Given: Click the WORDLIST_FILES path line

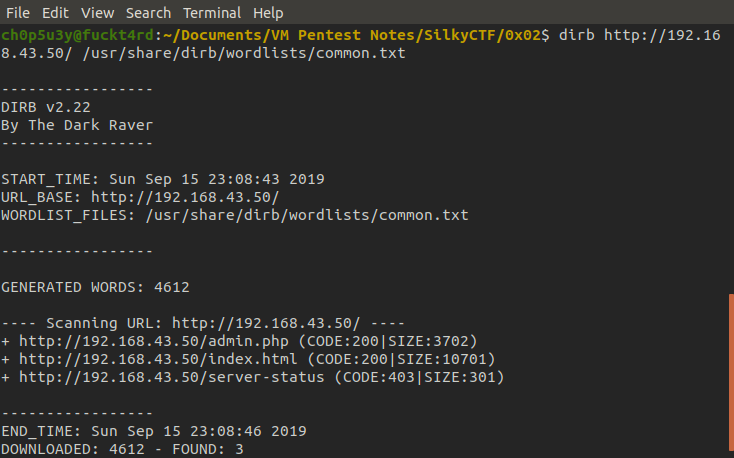Looking at the screenshot, I should click(x=234, y=215).
